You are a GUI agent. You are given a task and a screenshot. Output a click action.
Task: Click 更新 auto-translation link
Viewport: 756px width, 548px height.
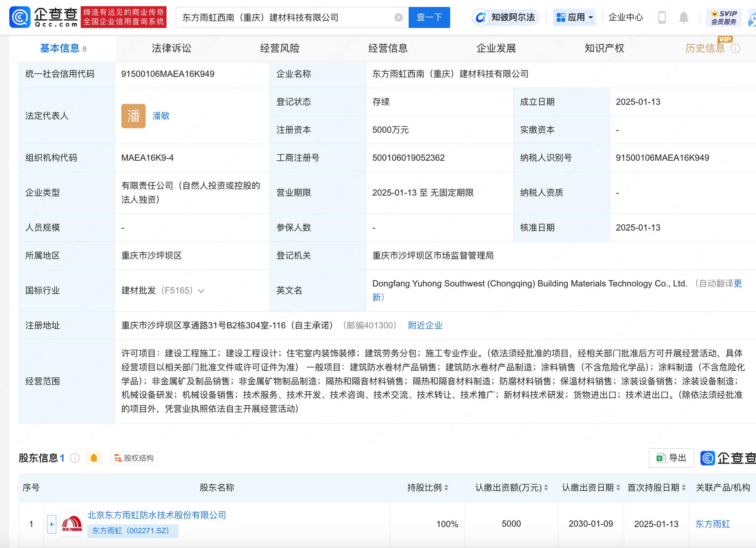point(738,283)
